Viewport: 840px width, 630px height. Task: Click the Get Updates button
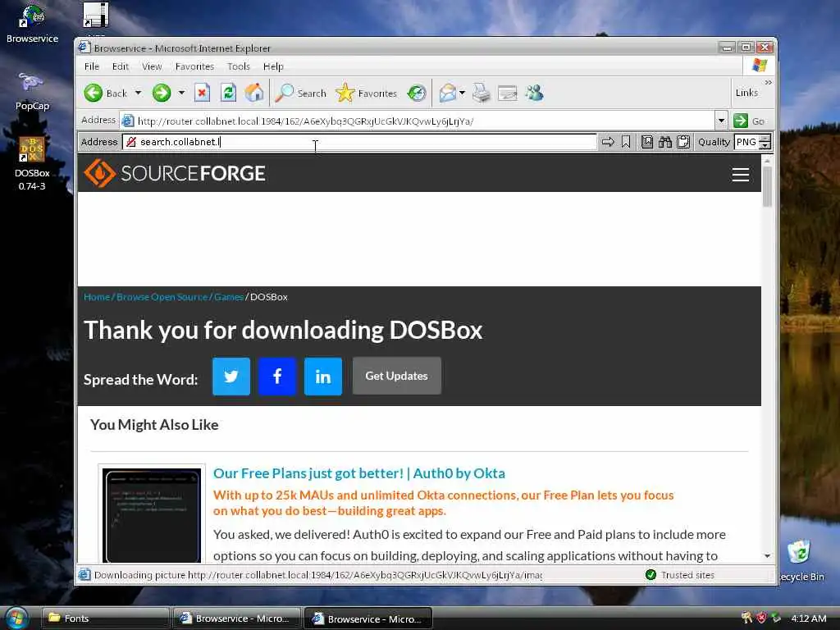[x=396, y=376]
